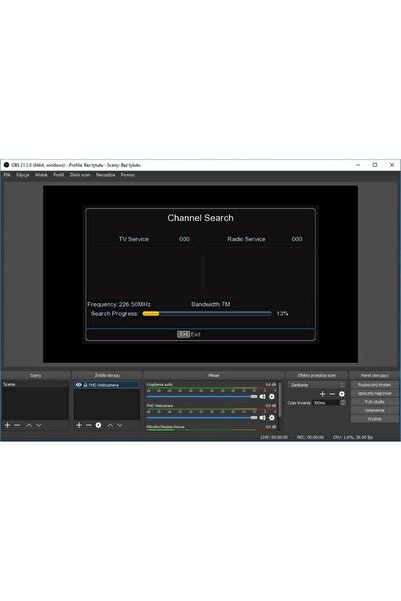Open the settings gear for FHD Webcamera audio

[272, 417]
